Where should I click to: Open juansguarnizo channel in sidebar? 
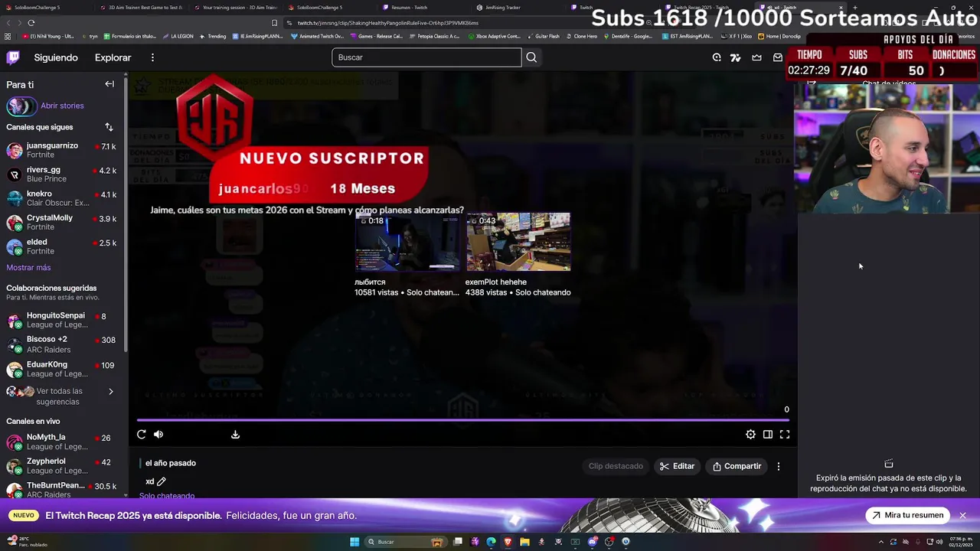[61, 150]
